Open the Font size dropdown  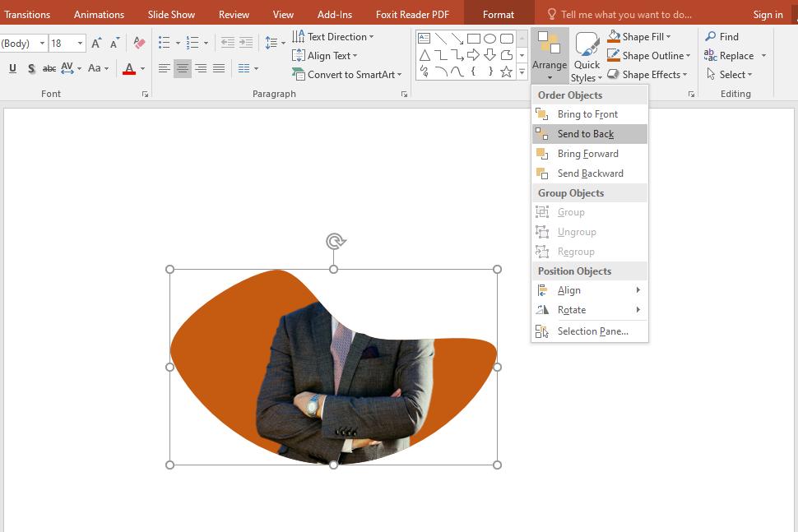click(x=78, y=42)
